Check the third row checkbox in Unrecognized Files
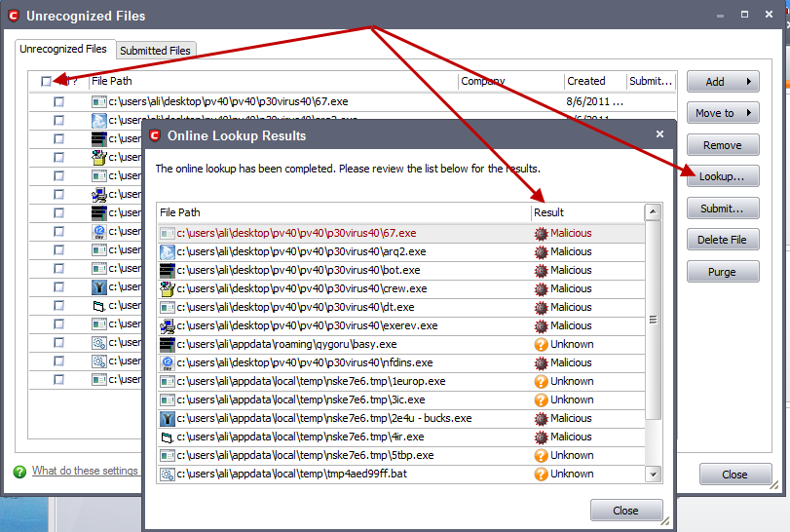This screenshot has height=532, width=790. [x=59, y=138]
